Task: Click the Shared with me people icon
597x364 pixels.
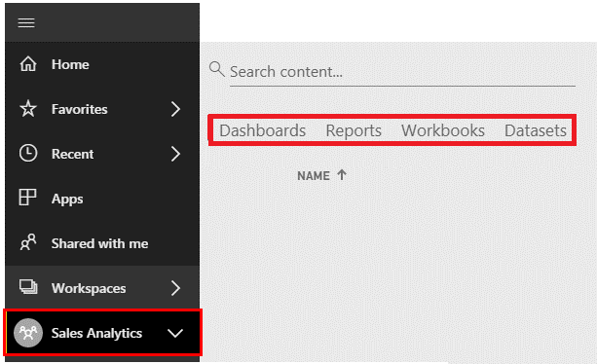Action: click(28, 242)
